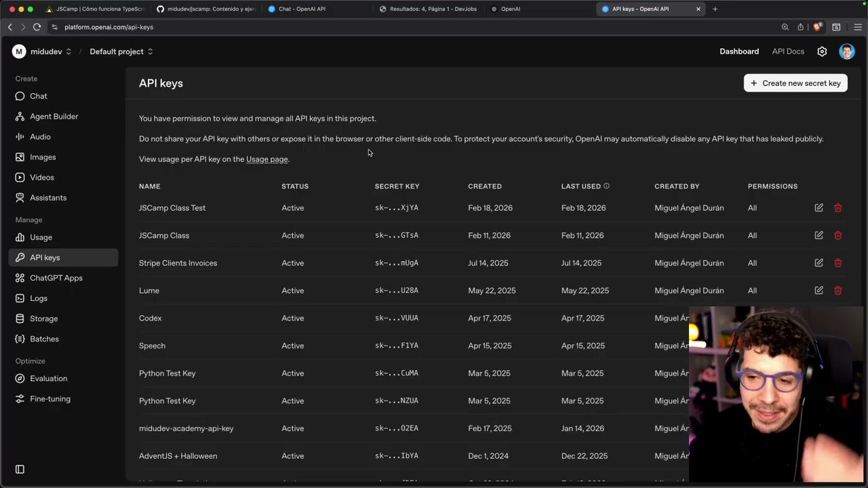868x488 pixels.
Task: Go forward in the browser
Action: click(x=23, y=27)
